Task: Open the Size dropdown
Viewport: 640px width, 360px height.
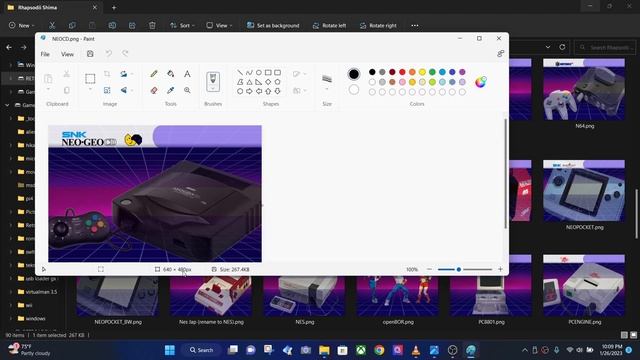Action: click(x=327, y=89)
